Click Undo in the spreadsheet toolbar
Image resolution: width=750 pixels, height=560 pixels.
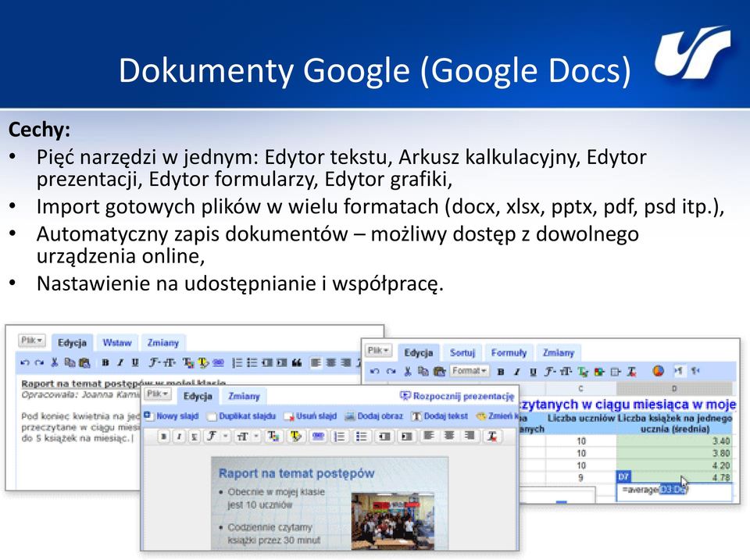[x=375, y=371]
